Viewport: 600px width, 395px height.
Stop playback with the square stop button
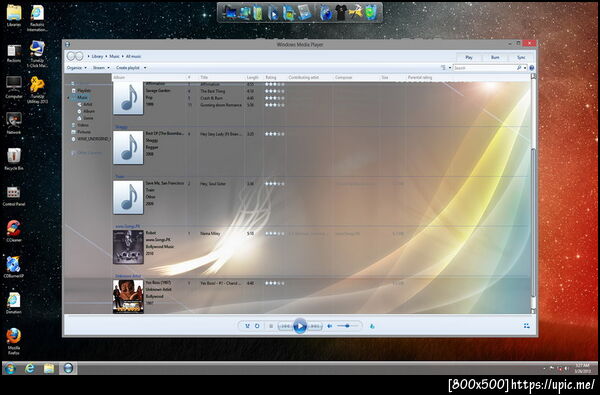tap(271, 326)
